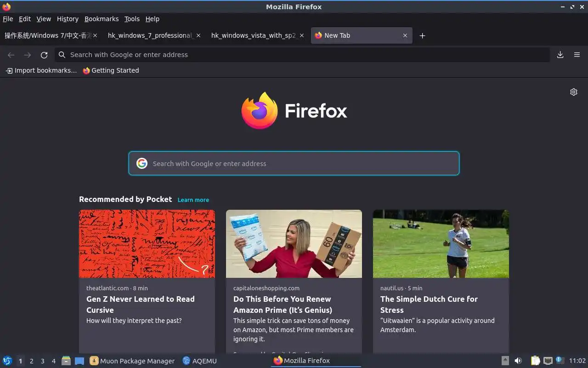The width and height of the screenshot is (588, 368).
Task: Close the 操作系统/Windows 7 tab
Action: [x=95, y=35]
